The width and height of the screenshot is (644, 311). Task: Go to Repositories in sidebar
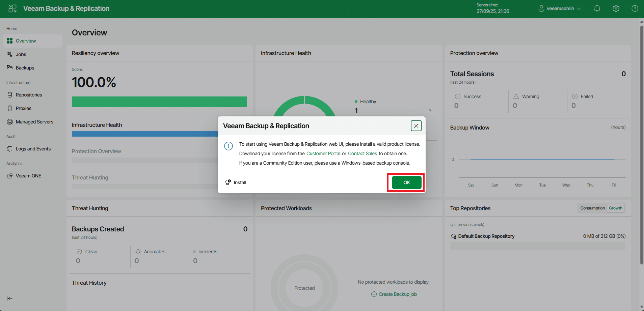(x=29, y=95)
